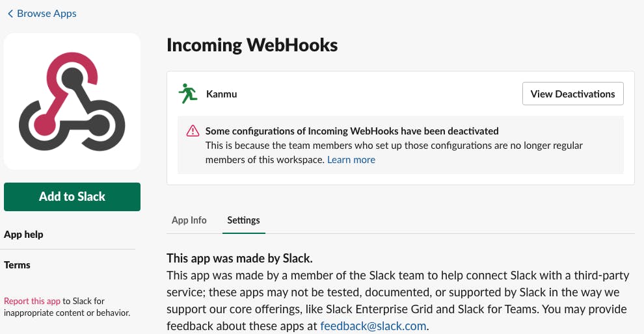The height and width of the screenshot is (334, 644).
Task: Go back via the Browse Apps link
Action: click(46, 14)
